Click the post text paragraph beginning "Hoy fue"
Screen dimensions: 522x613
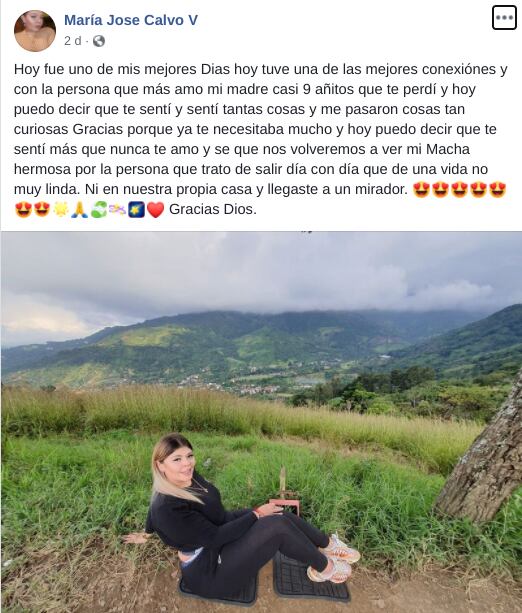click(261, 139)
